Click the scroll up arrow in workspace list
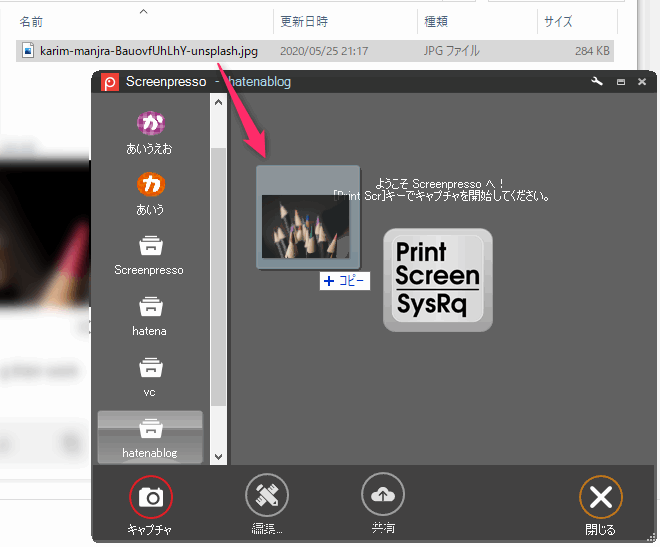Viewport: 660px width, 547px height. click(x=218, y=102)
